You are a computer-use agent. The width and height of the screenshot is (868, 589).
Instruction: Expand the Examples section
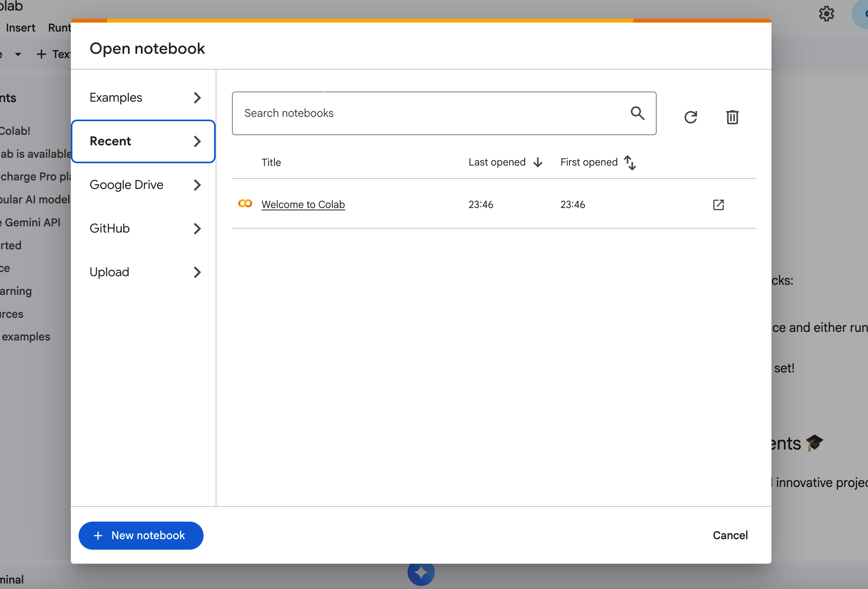143,98
